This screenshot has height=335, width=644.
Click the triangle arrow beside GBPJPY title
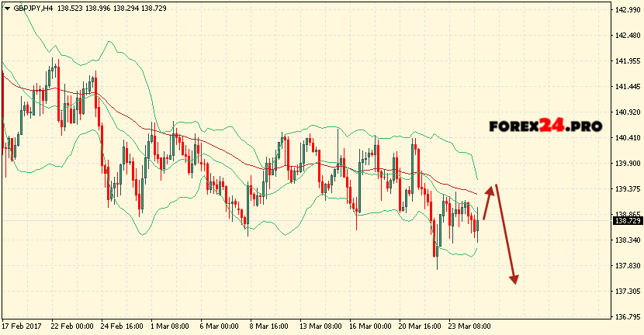[7, 6]
